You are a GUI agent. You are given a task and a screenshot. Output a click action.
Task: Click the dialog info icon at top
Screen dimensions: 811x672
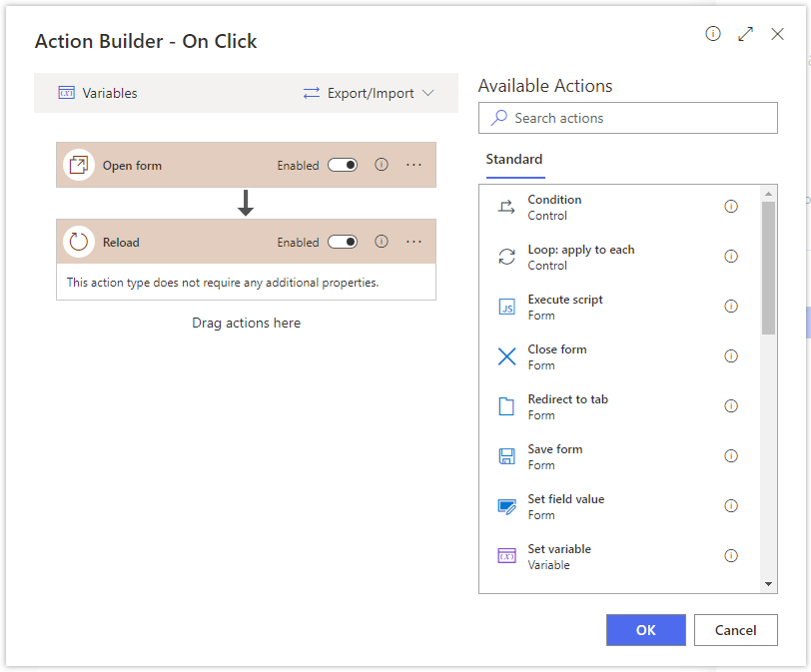coord(713,34)
